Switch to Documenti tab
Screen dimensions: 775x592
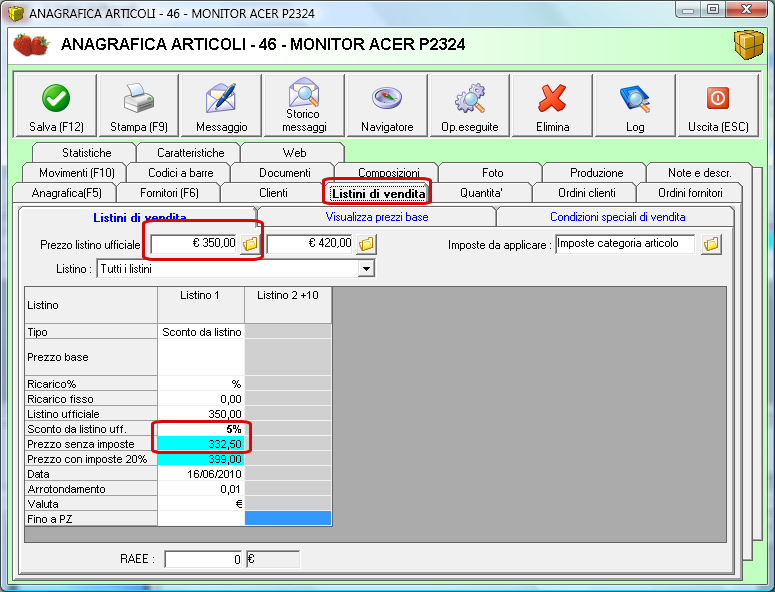(285, 173)
